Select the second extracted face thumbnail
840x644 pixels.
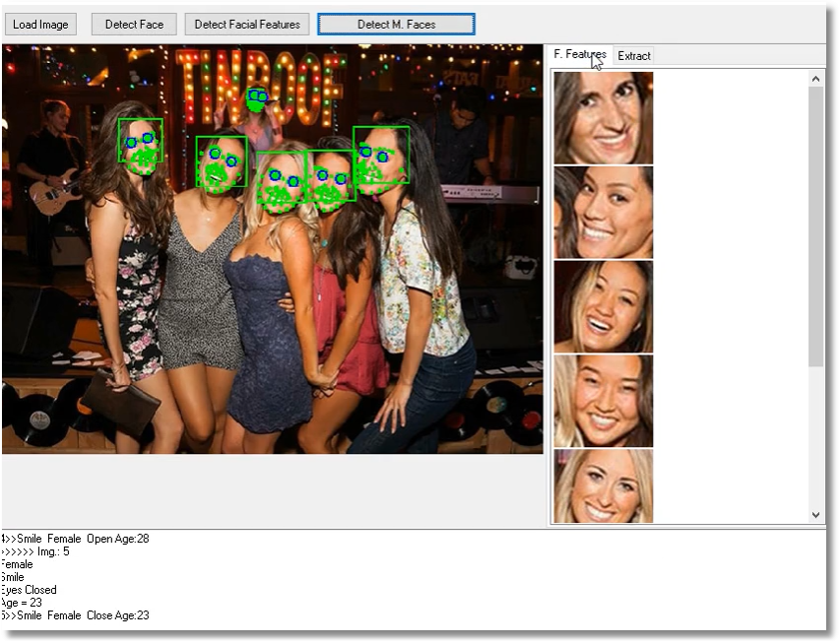point(603,212)
